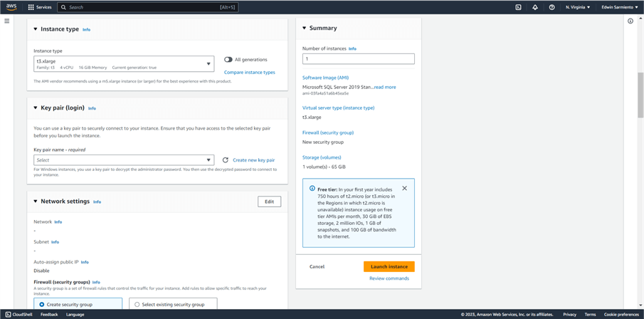Click the Launch instance button

click(x=389, y=266)
